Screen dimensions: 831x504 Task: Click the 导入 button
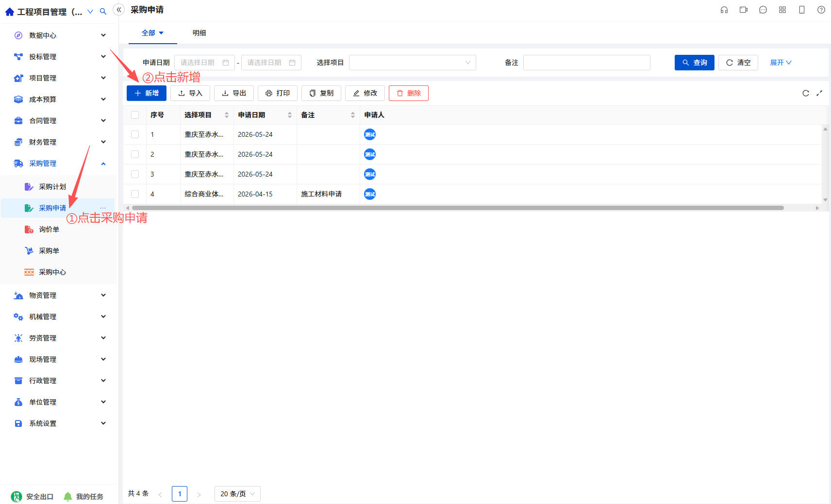190,93
